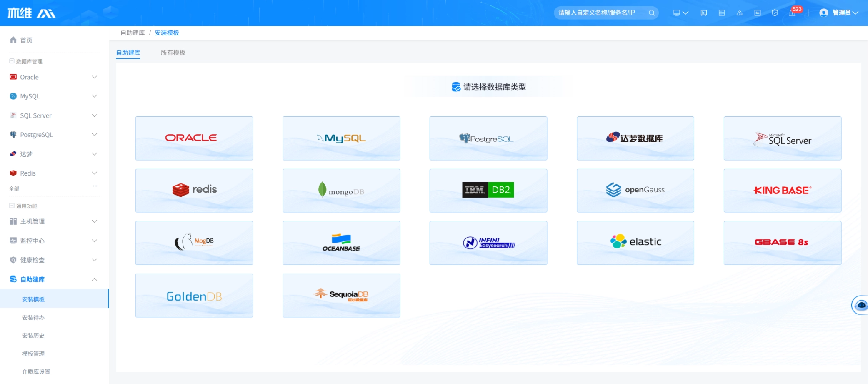Select the 自助建库 tab
The width and height of the screenshot is (868, 384).
tap(128, 53)
